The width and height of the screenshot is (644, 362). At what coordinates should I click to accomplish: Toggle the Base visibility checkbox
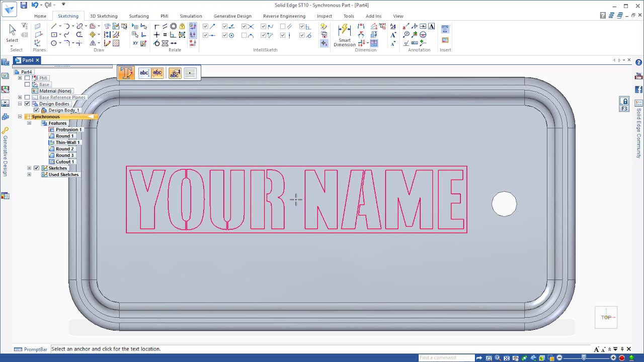(x=27, y=84)
